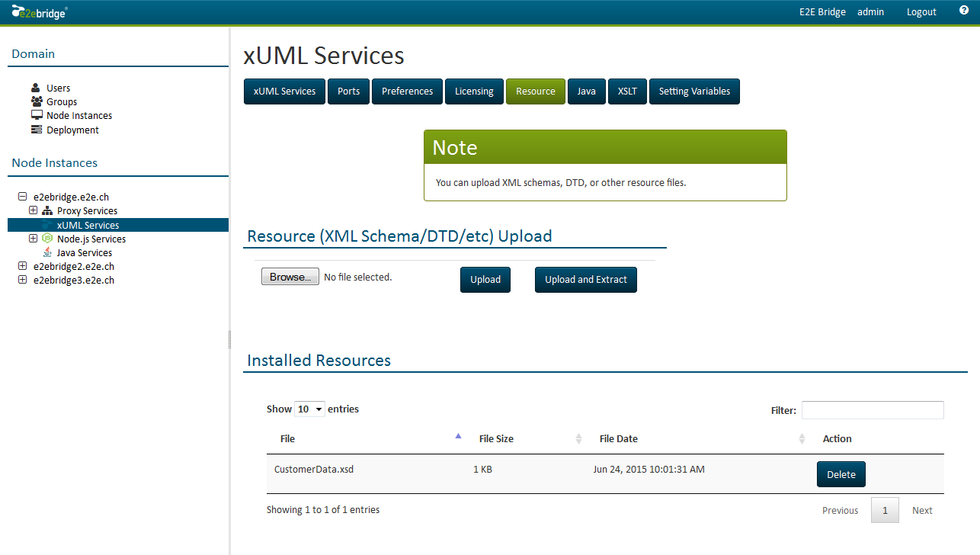This screenshot has height=555, width=980.
Task: Click inside the Filter input field
Action: click(x=872, y=409)
